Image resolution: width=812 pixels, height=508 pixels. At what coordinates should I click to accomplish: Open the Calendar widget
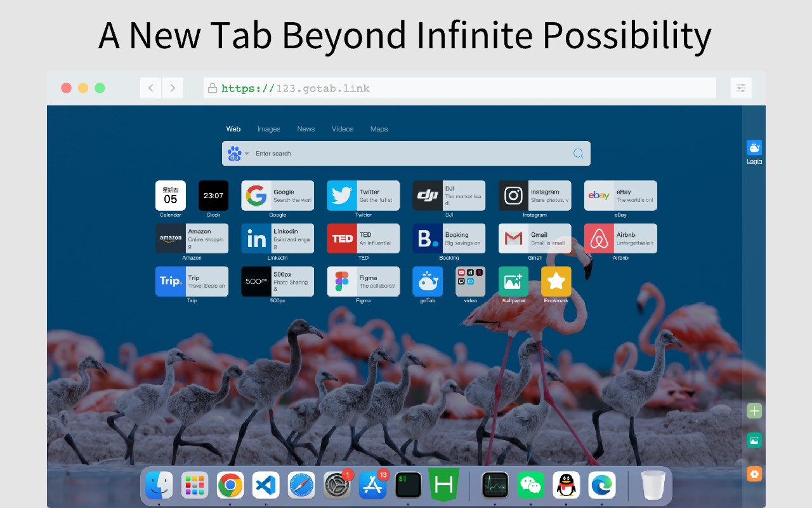[x=171, y=195]
